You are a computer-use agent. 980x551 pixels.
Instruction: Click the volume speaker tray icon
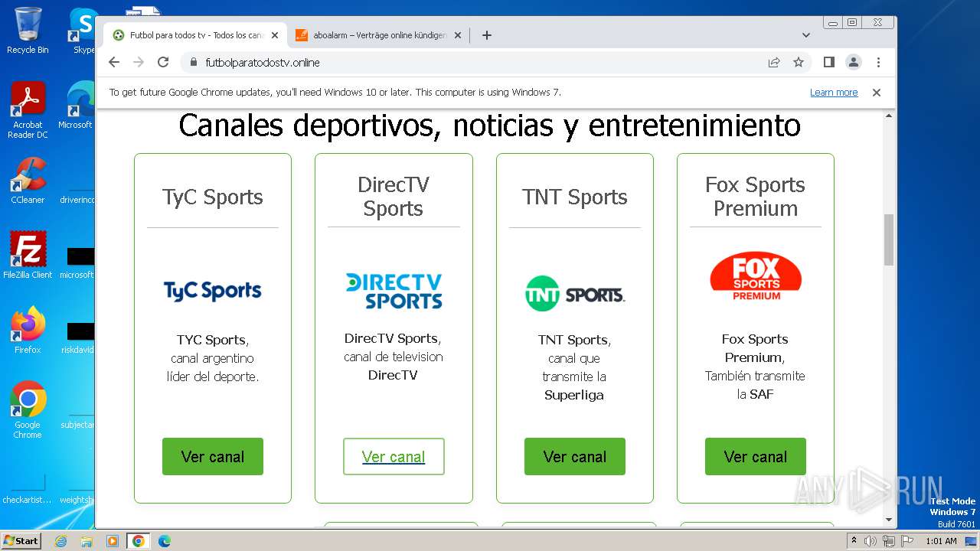point(871,541)
